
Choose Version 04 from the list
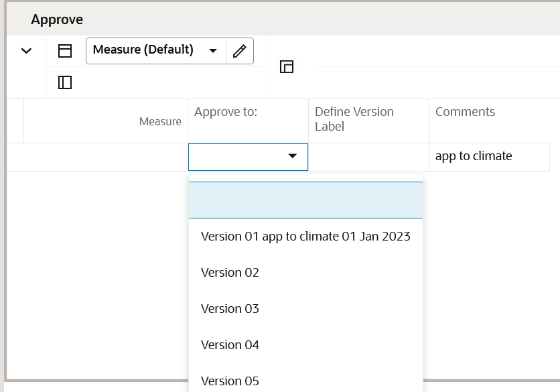click(x=230, y=345)
